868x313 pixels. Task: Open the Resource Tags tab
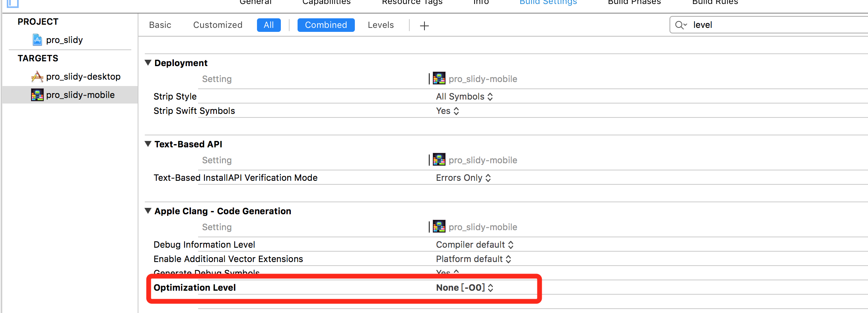[x=412, y=2]
